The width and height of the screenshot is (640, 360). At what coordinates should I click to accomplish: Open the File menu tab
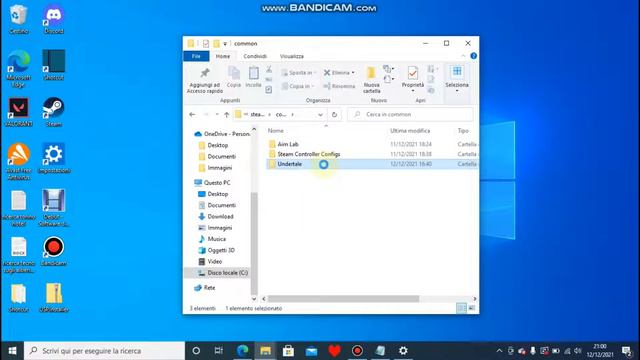click(196, 56)
